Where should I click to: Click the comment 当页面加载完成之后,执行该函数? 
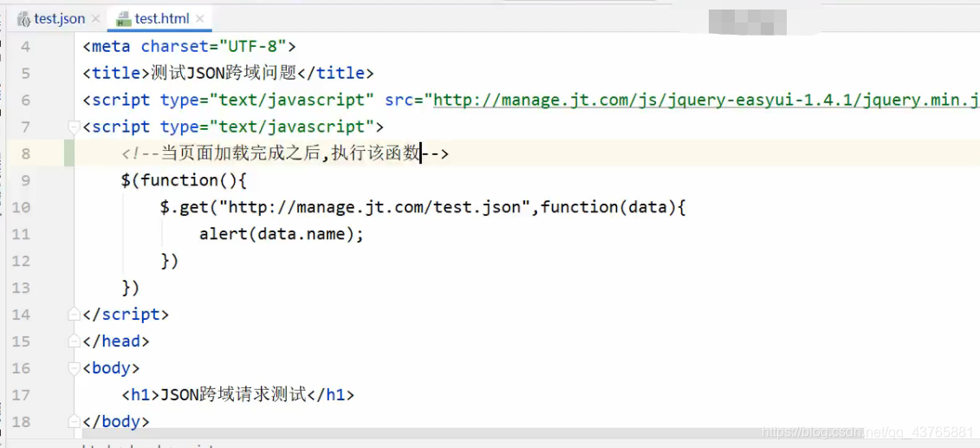point(290,153)
